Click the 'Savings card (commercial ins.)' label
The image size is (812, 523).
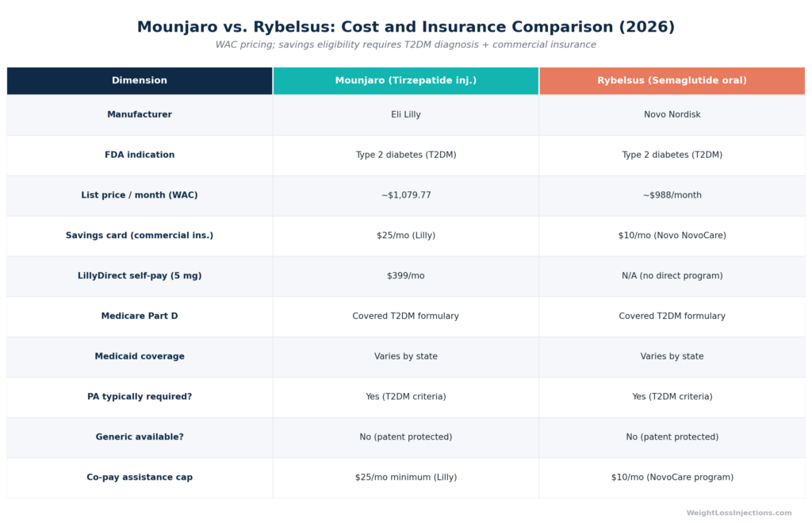(140, 236)
